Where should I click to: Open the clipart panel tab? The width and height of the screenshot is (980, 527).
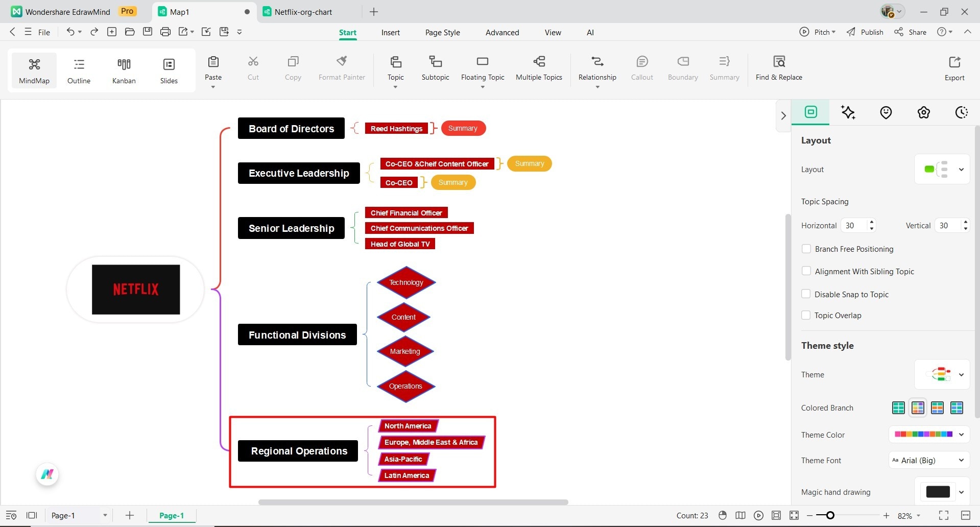coord(924,112)
